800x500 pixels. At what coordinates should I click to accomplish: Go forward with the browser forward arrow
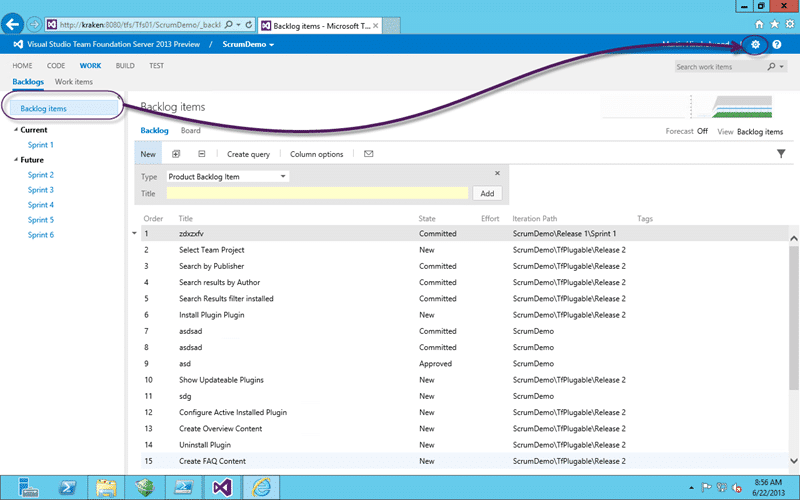[34, 24]
